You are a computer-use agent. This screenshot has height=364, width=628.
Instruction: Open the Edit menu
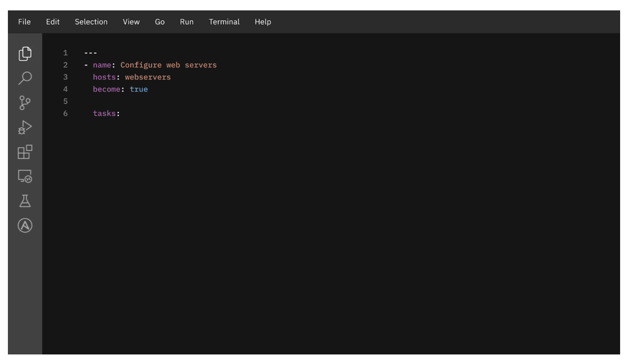(x=53, y=22)
